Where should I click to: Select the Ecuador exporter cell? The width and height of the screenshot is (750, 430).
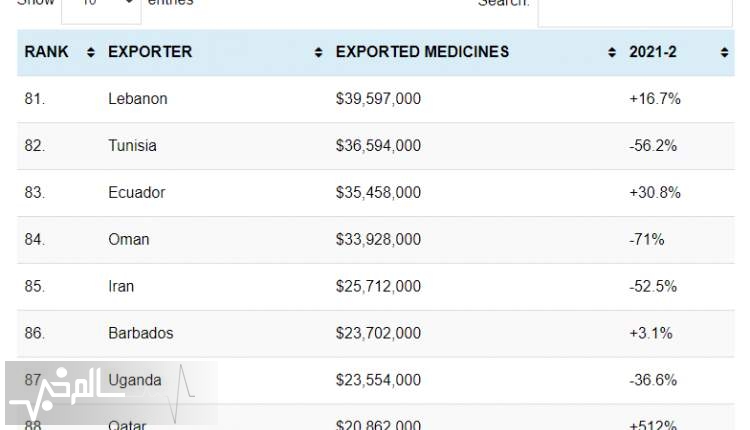click(x=136, y=192)
